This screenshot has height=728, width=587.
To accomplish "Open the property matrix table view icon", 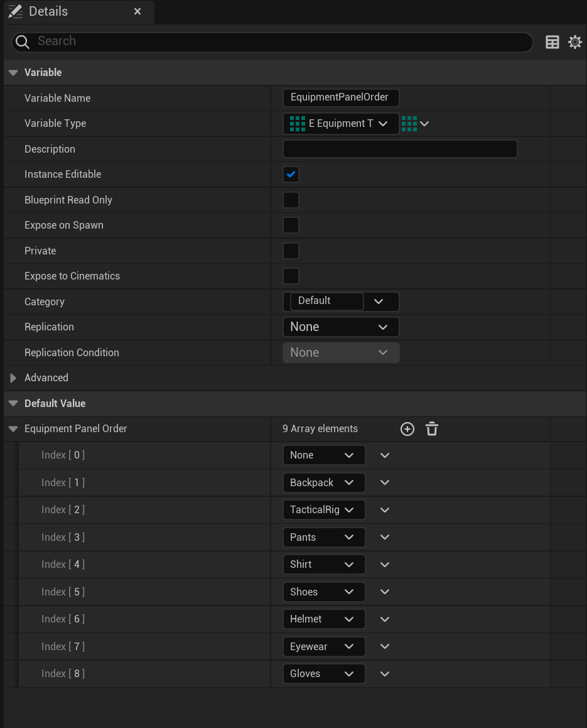I will (552, 42).
